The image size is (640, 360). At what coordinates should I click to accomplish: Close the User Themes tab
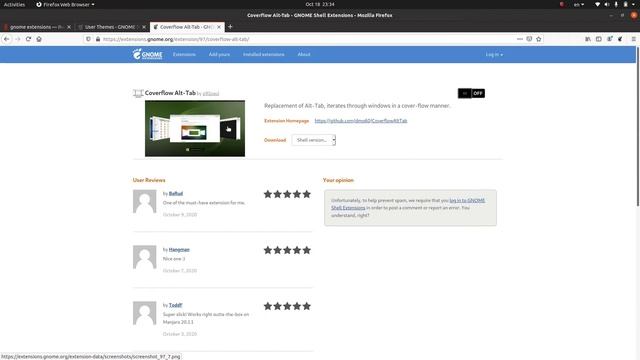[144, 27]
